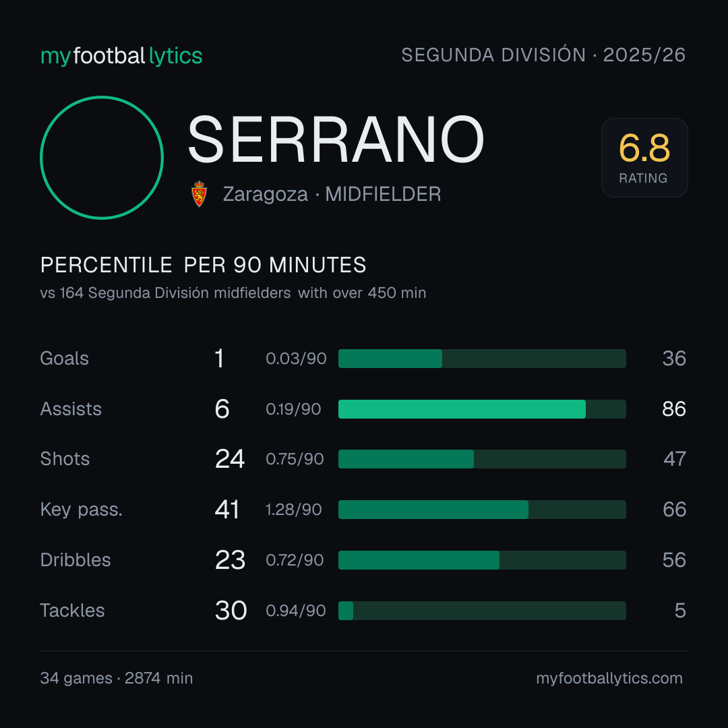The height and width of the screenshot is (728, 728).
Task: Click the SERRANO player name heading
Action: (336, 140)
